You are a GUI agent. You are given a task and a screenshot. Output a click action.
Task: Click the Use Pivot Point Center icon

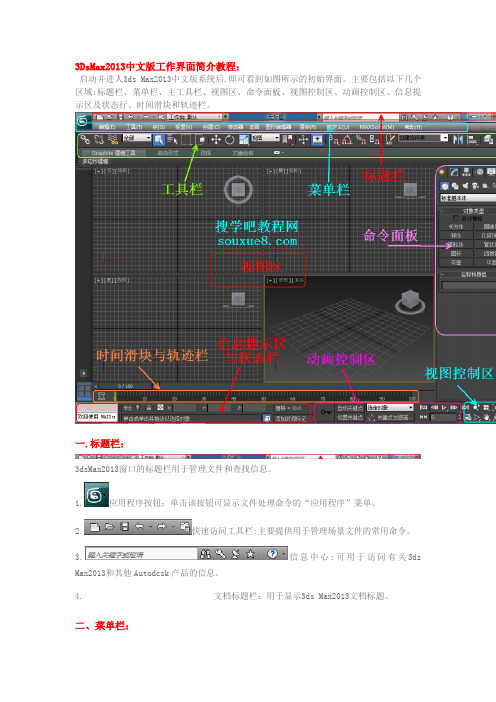click(288, 140)
